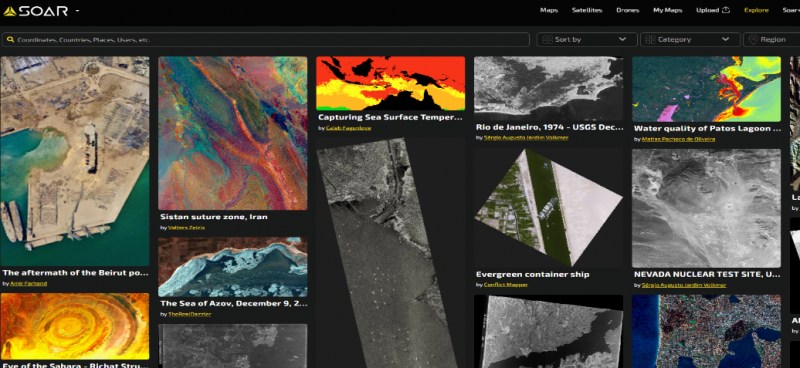Screen dimensions: 800x368
Task: Click the search magnifier icon
Action: [x=10, y=39]
